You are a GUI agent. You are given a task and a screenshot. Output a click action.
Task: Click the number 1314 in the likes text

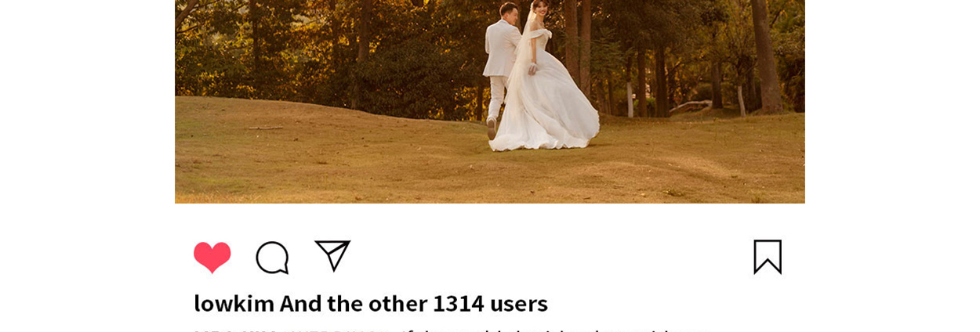tap(458, 303)
